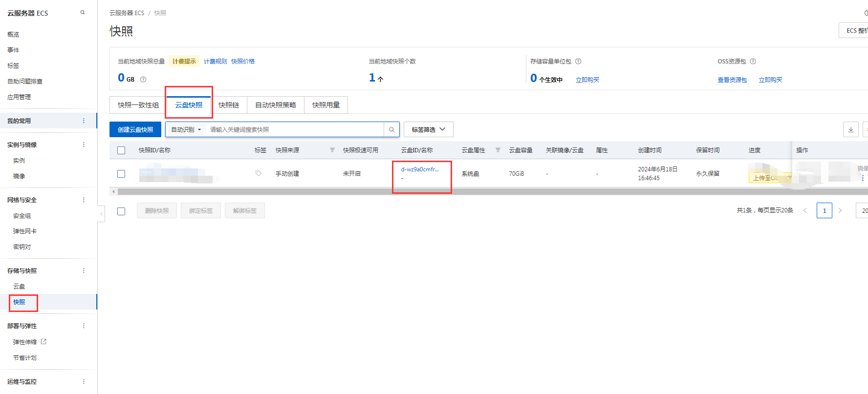Switch to the 快照一致性组 tab
Viewport: 868px width, 394px height.
coord(138,105)
